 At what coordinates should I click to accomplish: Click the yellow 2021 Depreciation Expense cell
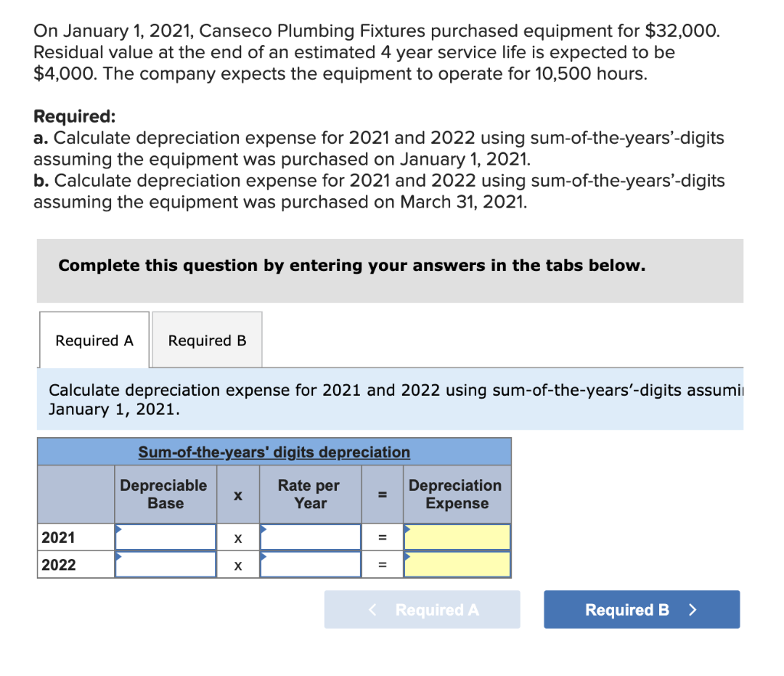coord(458,537)
